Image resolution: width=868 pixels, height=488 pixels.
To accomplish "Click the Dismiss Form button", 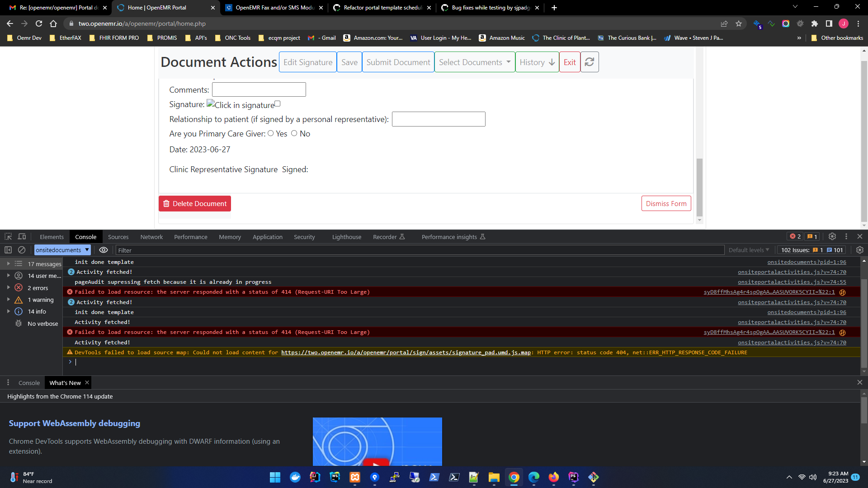I will (666, 203).
